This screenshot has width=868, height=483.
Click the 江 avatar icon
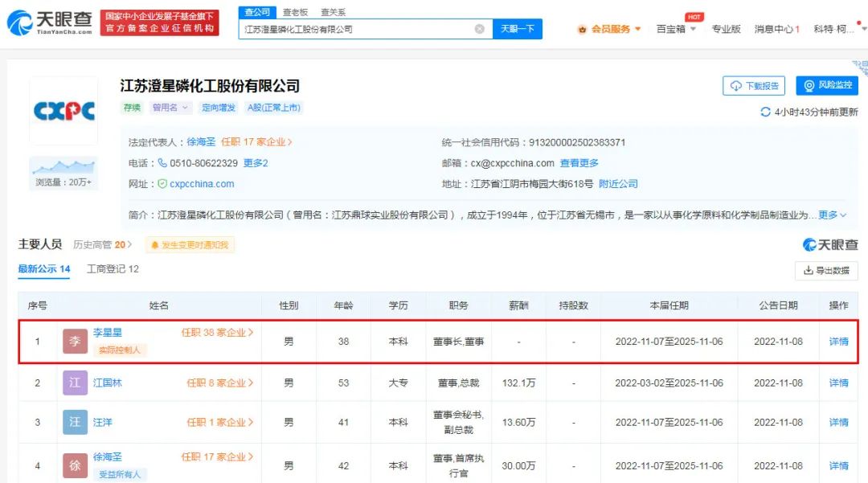75,383
